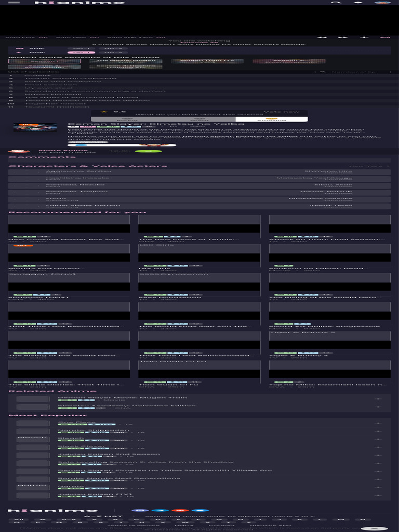Click the last blue Twitter footer icon

coord(200,510)
